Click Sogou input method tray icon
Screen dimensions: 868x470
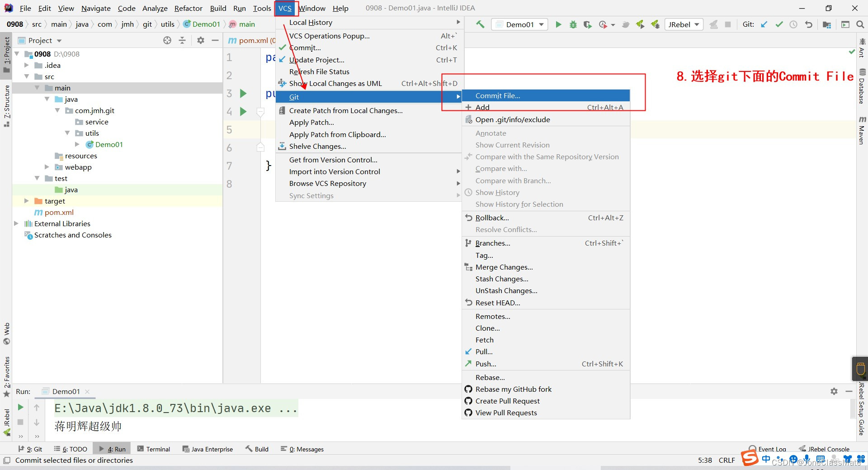coord(750,458)
